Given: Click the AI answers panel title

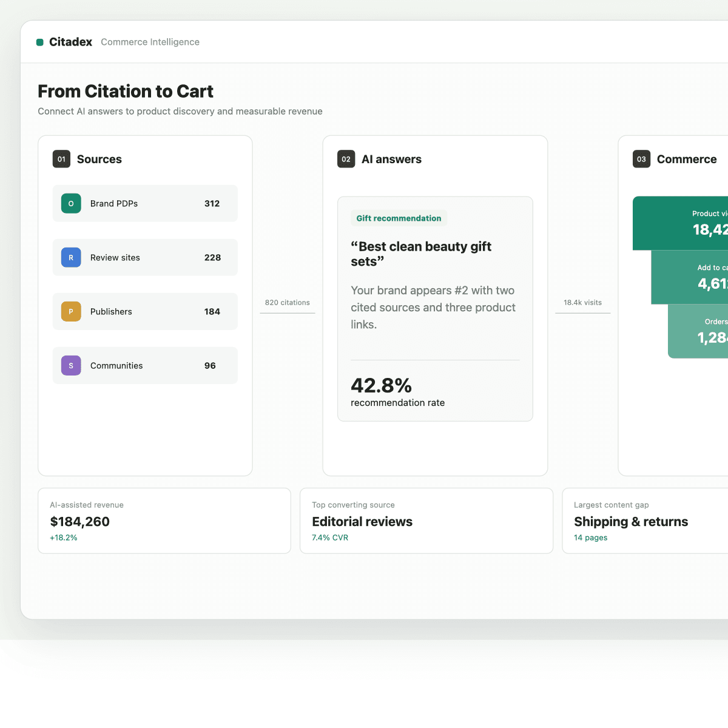Looking at the screenshot, I should [391, 159].
